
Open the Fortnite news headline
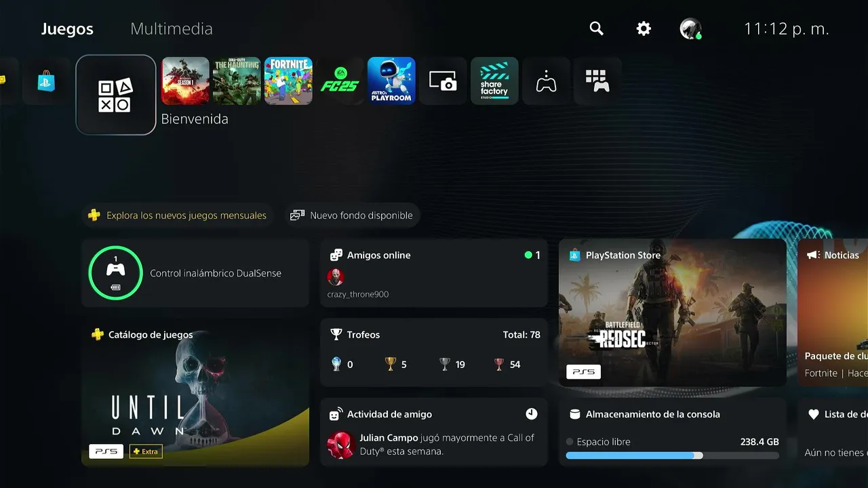point(836,356)
